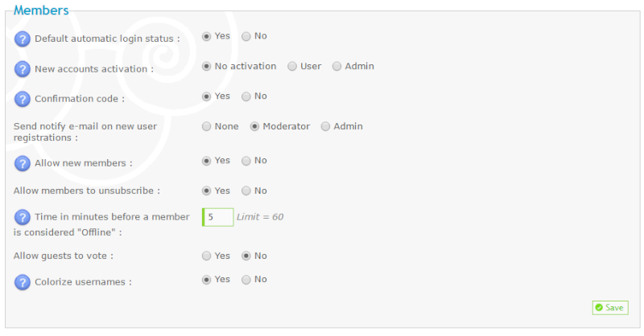Focus the Offline time minutes field
The width and height of the screenshot is (644, 336).
click(217, 217)
